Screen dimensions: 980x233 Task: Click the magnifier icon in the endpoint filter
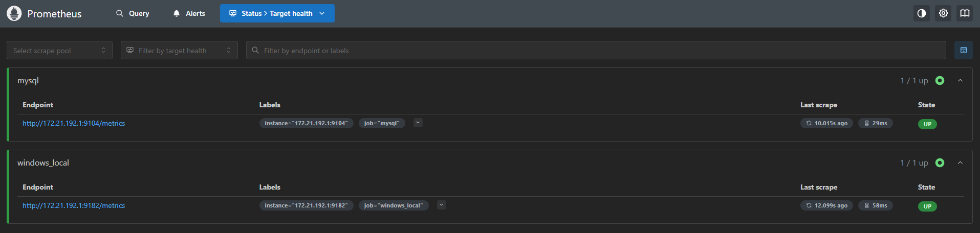[x=255, y=50]
